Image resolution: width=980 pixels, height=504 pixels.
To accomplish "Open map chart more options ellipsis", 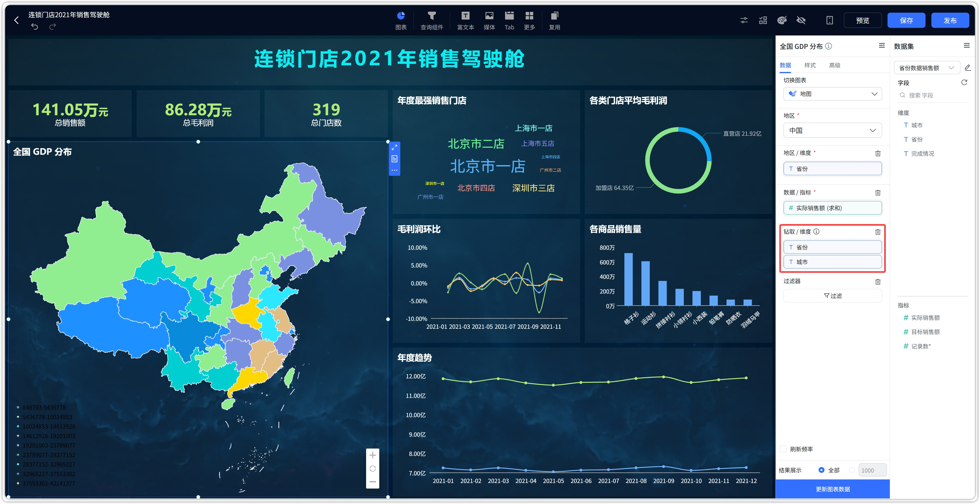I will [394, 170].
